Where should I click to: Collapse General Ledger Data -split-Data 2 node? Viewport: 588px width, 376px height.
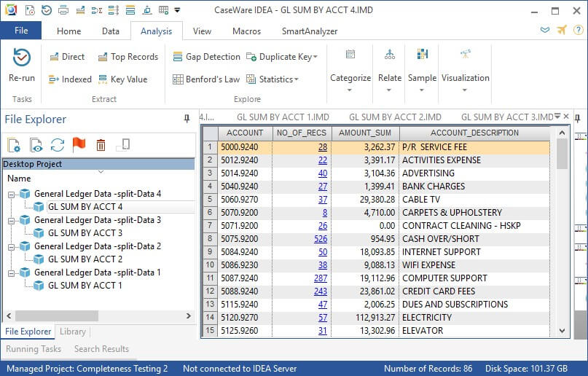[11, 247]
